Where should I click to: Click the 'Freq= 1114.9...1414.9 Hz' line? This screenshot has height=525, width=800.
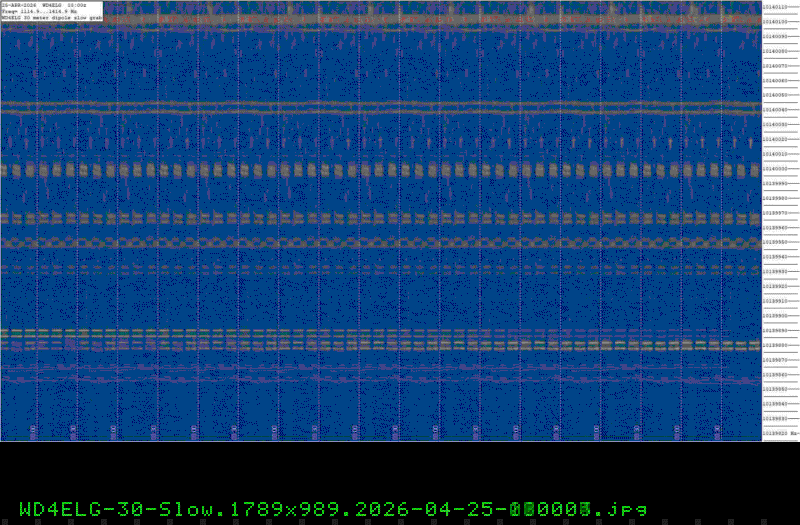(x=40, y=11)
